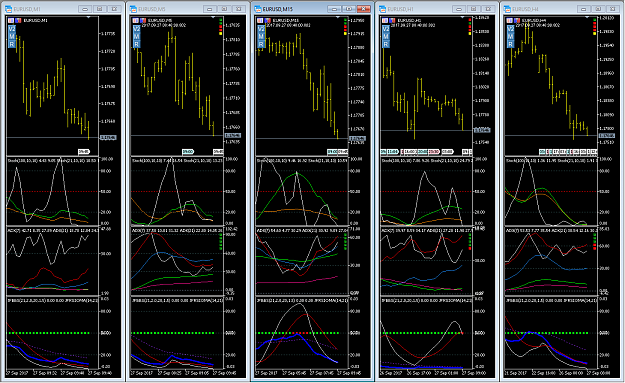Click the EURUSD,M5 window title icon
This screenshot has width=625, height=383.
133,9
